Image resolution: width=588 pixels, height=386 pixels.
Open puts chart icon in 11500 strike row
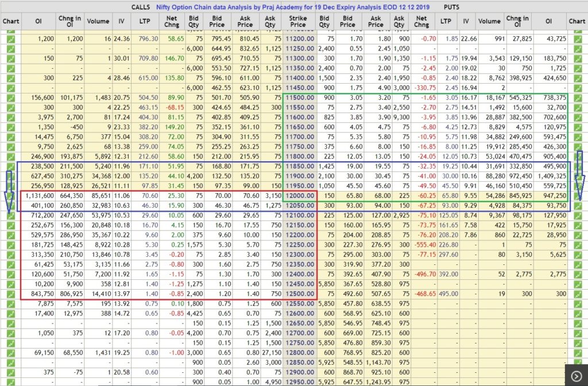pos(577,98)
